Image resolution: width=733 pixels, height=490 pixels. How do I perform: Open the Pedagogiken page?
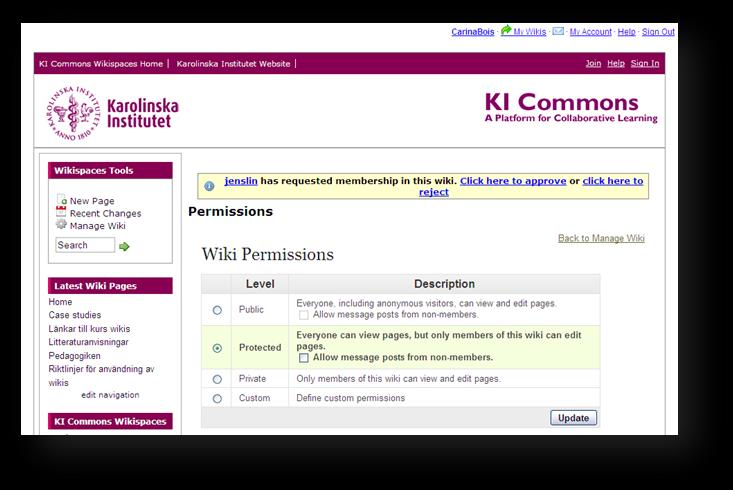(74, 356)
